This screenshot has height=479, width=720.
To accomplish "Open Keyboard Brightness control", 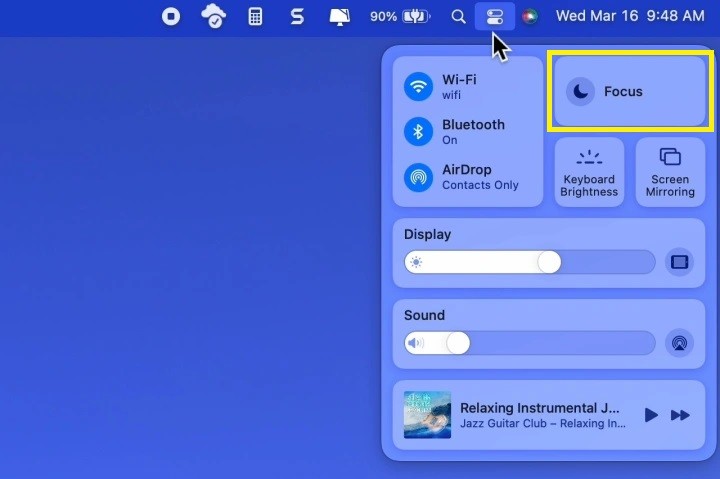I will (589, 172).
